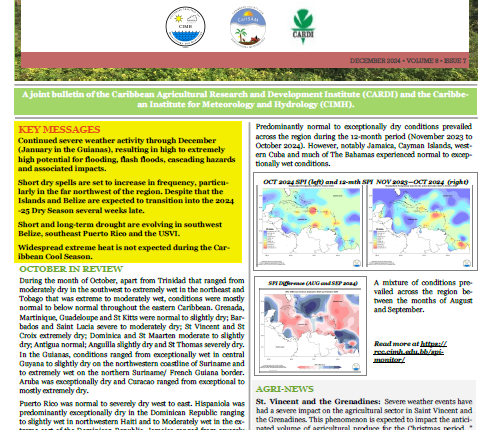The width and height of the screenshot is (491, 430).
Task: Click the 'Read more at' text
Action: pyautogui.click(x=396, y=344)
